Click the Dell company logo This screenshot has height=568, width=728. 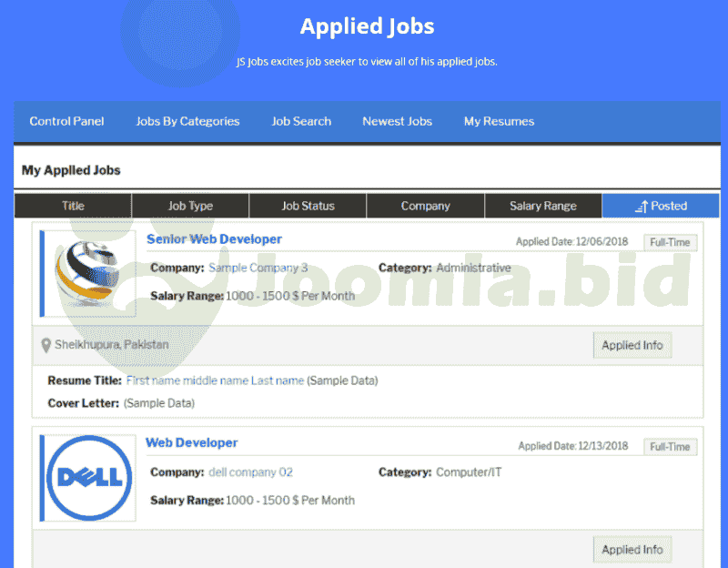click(x=89, y=478)
